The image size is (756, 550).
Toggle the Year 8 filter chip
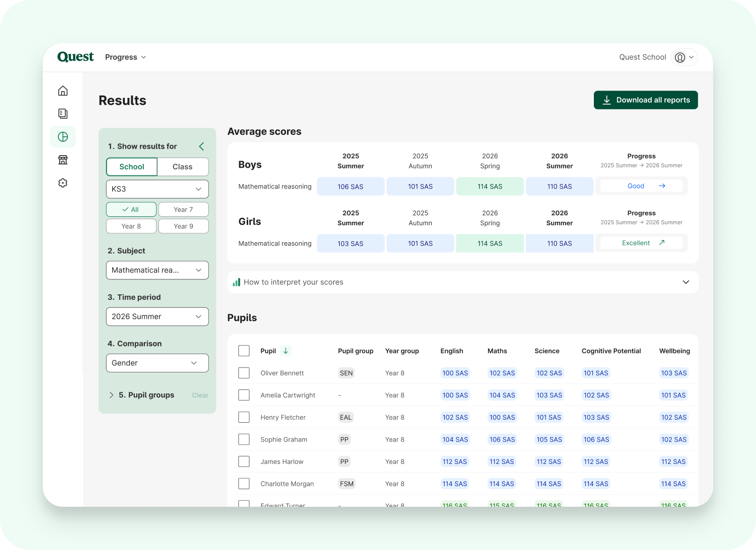coord(131,226)
